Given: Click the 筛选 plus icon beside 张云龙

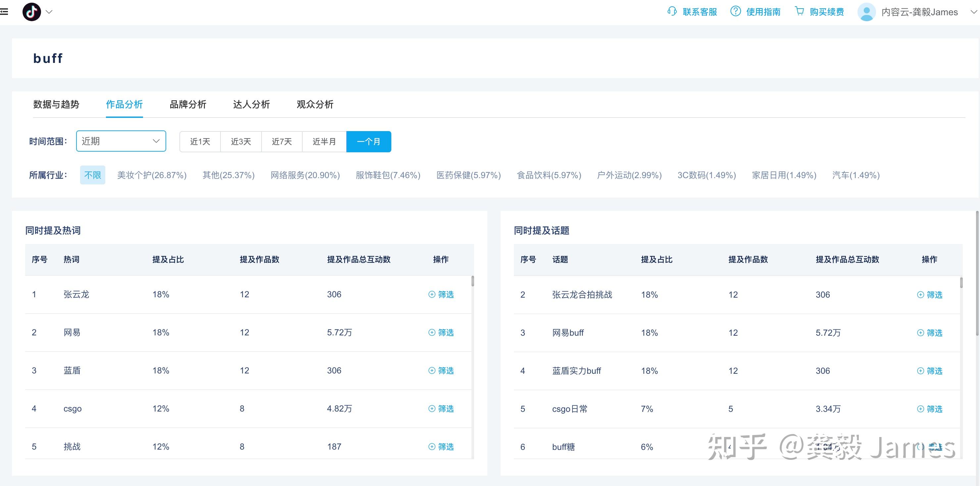Looking at the screenshot, I should (x=431, y=294).
